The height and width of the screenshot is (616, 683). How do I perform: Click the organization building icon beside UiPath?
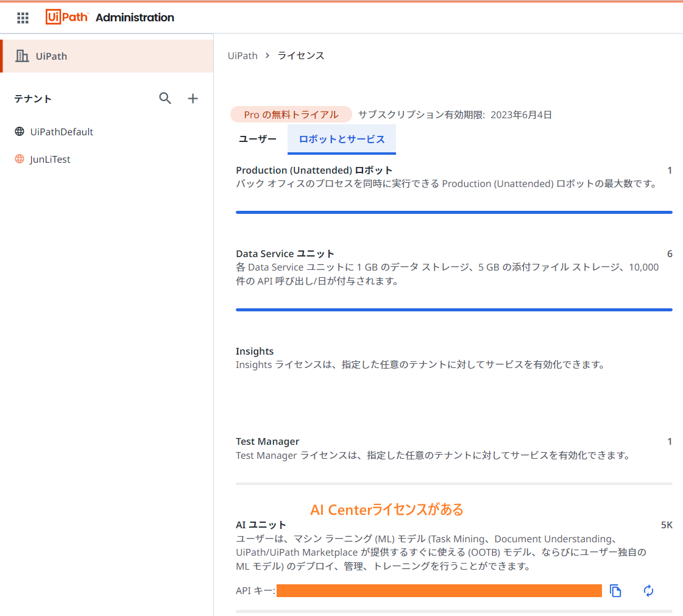pyautogui.click(x=22, y=55)
